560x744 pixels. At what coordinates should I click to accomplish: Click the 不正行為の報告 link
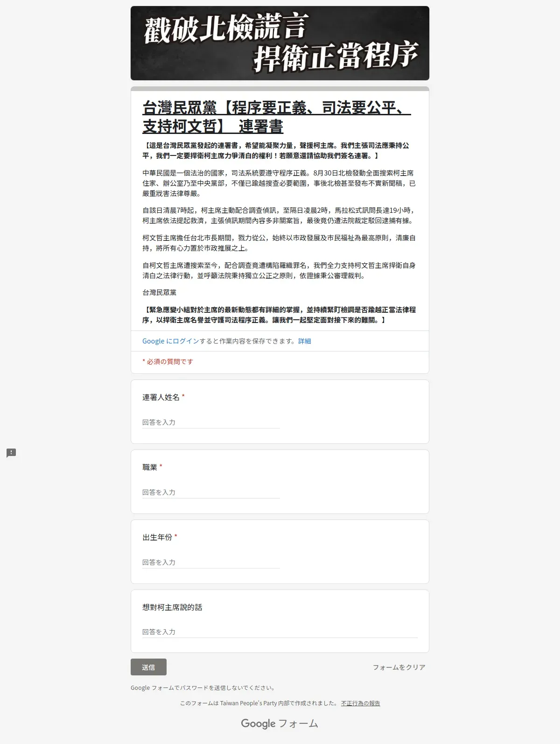pyautogui.click(x=360, y=703)
